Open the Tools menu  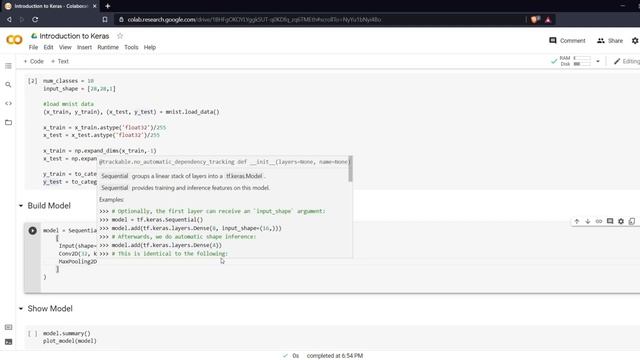pyautogui.click(x=131, y=47)
